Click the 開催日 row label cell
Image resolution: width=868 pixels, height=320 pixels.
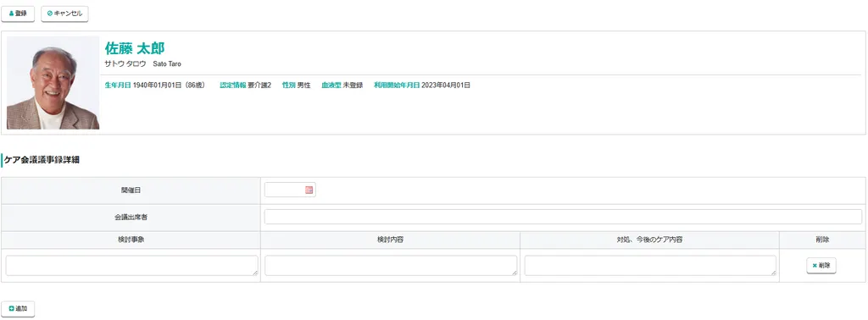(131, 190)
